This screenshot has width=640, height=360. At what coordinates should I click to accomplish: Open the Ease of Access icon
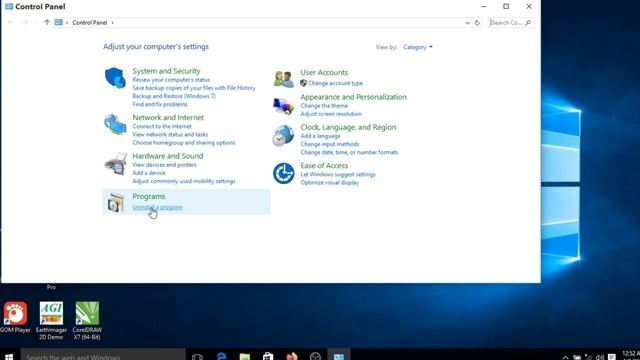pos(283,173)
